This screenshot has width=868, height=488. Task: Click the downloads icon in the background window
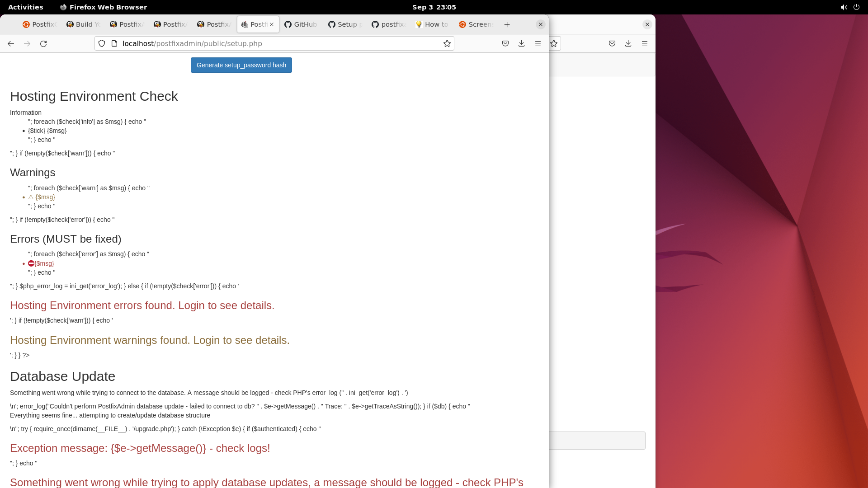(x=628, y=44)
